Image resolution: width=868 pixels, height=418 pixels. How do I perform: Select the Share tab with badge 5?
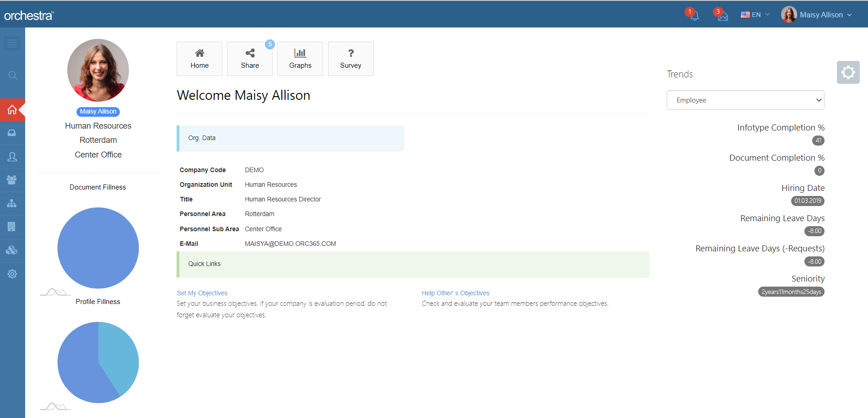[x=249, y=59]
